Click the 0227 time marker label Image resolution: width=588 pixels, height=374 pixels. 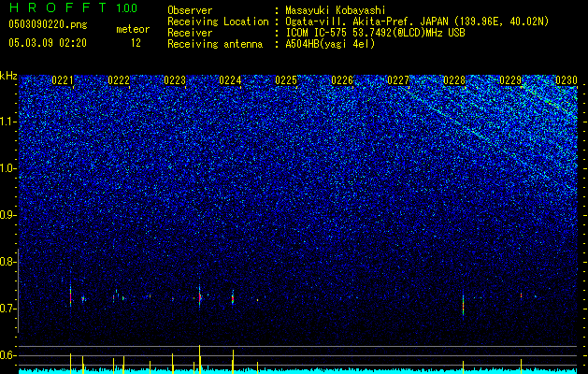pyautogui.click(x=398, y=80)
